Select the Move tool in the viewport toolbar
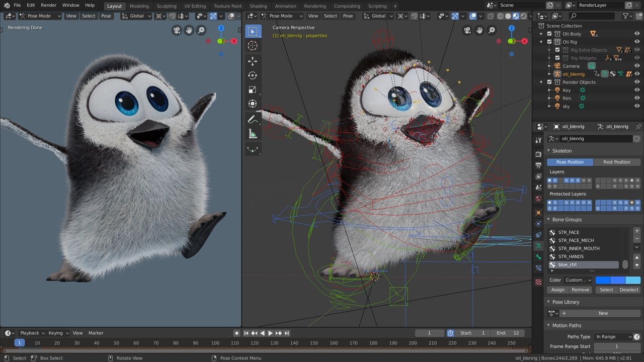Viewport: 644px width, 362px height. tap(253, 61)
